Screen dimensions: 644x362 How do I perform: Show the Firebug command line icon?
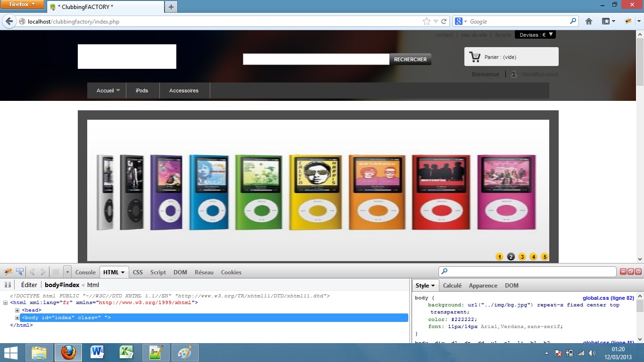[x=56, y=272]
